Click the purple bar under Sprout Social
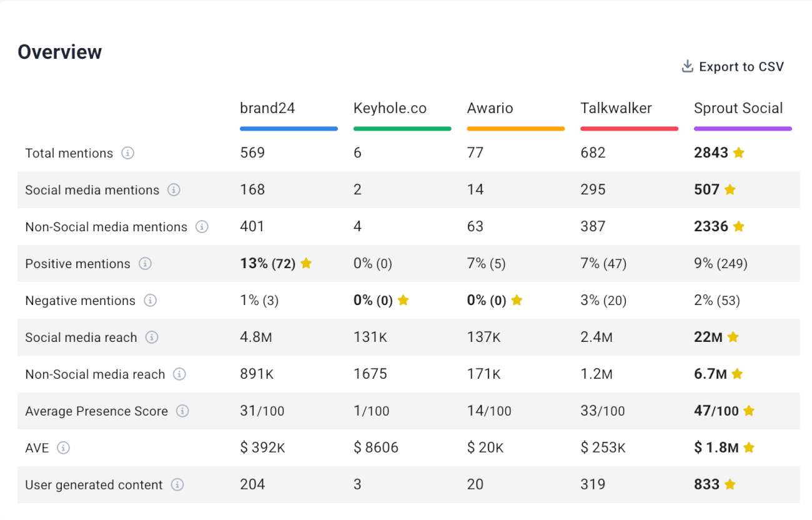This screenshot has height=520, width=812. point(743,129)
